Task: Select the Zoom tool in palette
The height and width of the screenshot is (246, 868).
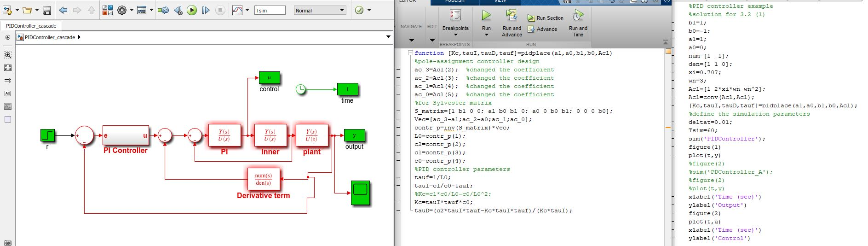Action: point(8,55)
